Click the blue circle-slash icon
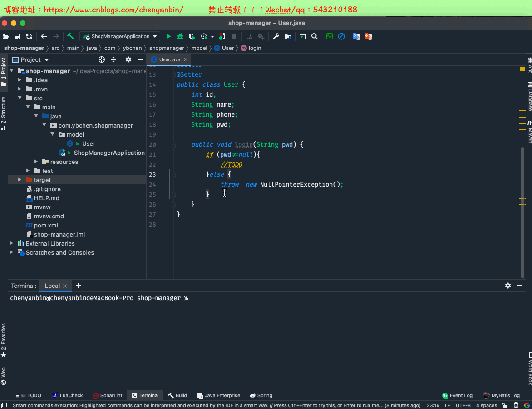Screen dimensions: 532x409 pyautogui.click(x=341, y=36)
